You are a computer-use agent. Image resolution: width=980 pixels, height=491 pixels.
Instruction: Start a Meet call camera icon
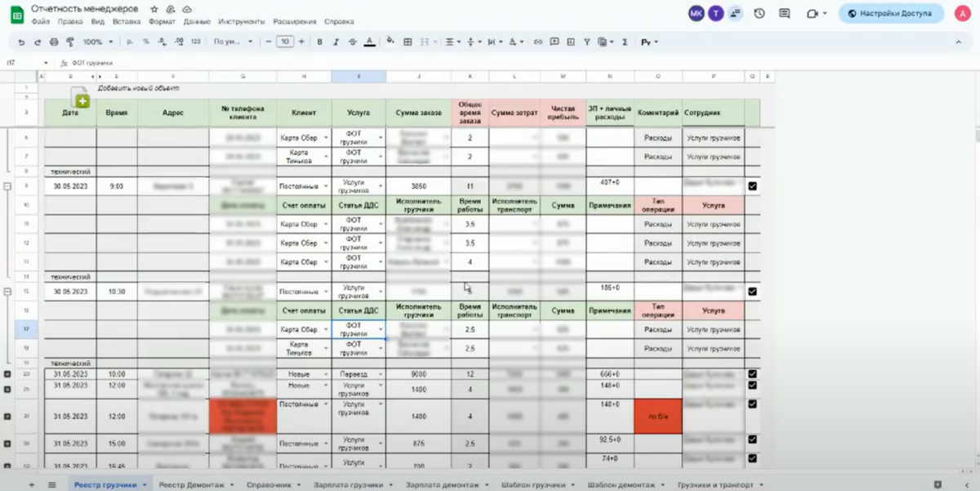[x=813, y=13]
